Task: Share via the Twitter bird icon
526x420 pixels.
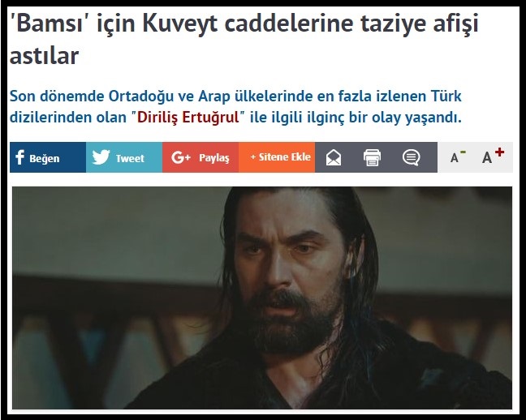Action: (x=101, y=156)
